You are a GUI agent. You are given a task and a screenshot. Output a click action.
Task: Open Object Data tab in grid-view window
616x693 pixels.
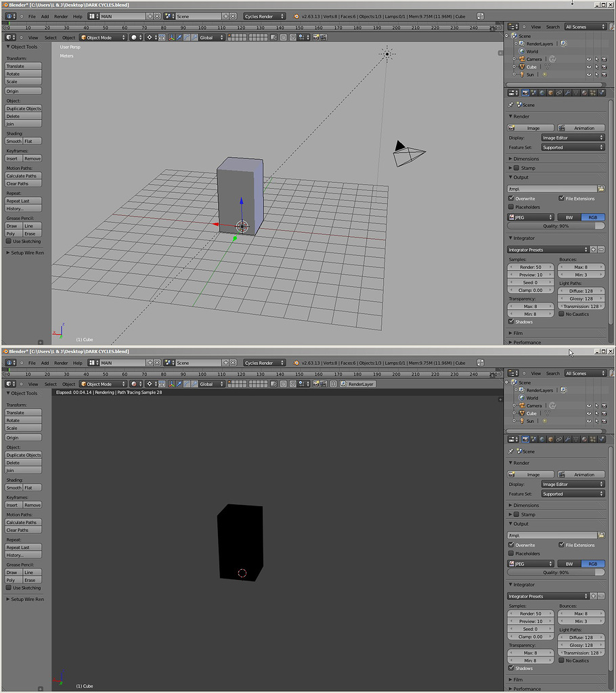[576, 93]
